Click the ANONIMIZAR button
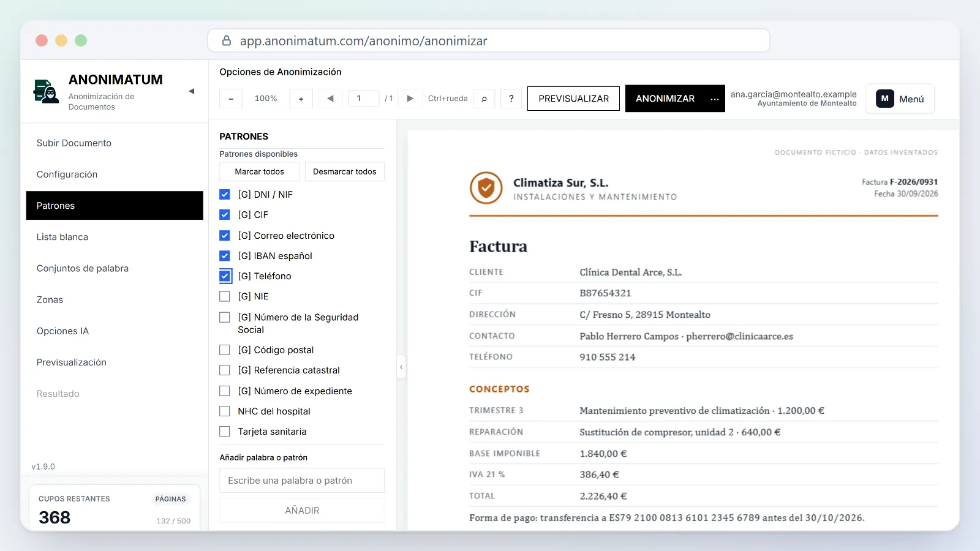 665,99
